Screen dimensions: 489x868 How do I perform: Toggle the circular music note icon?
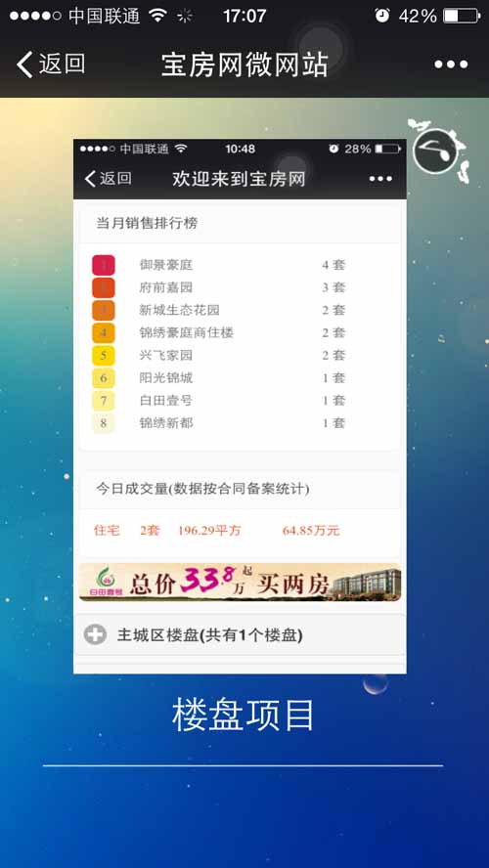click(435, 151)
